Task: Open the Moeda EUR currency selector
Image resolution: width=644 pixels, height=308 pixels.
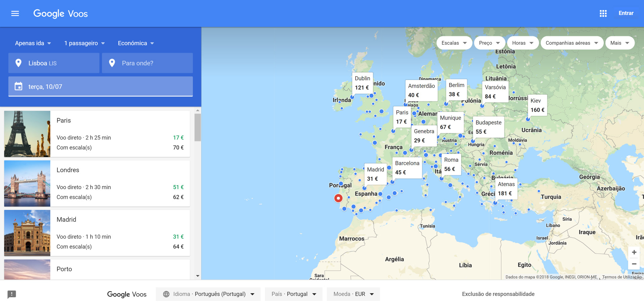Action: 353,294
